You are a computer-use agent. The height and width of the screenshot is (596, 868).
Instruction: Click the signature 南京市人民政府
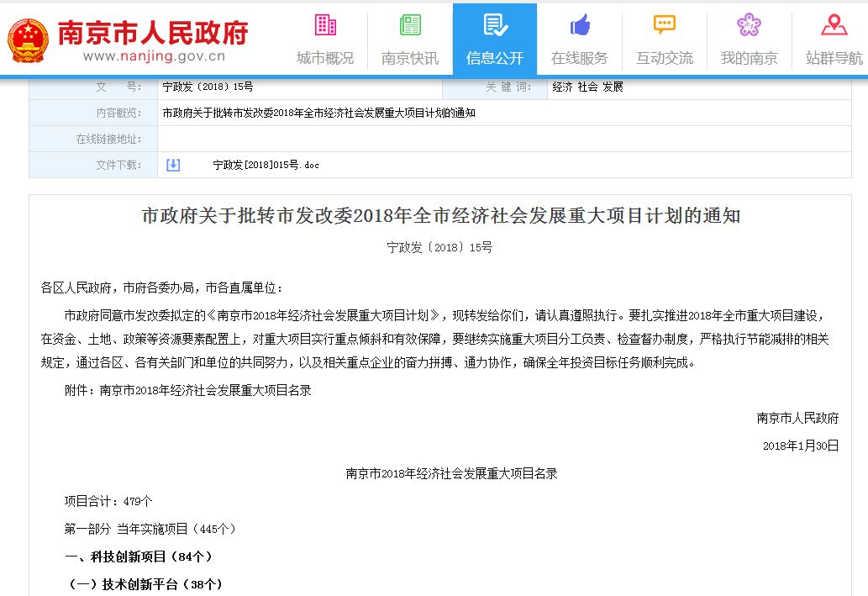(797, 418)
